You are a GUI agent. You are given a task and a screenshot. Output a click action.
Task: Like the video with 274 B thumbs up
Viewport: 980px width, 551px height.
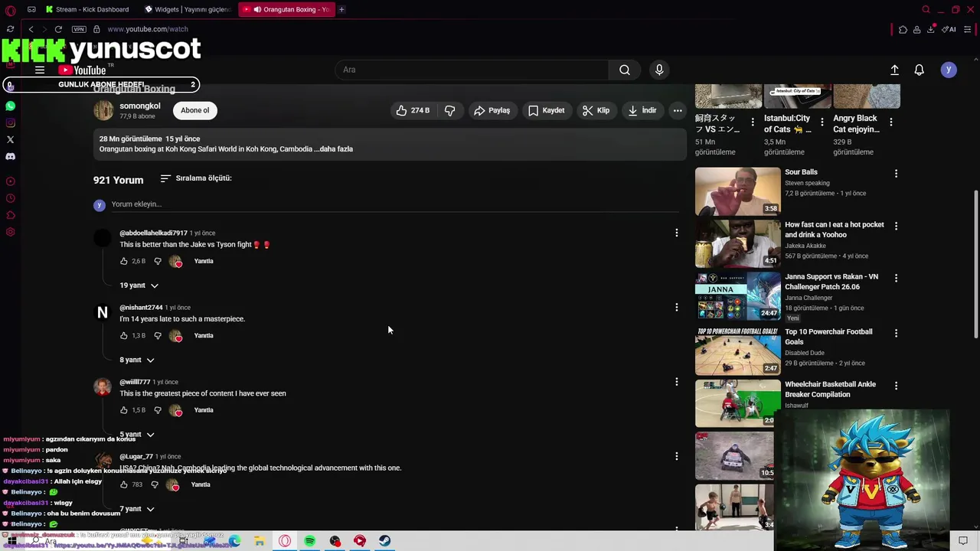(x=413, y=110)
